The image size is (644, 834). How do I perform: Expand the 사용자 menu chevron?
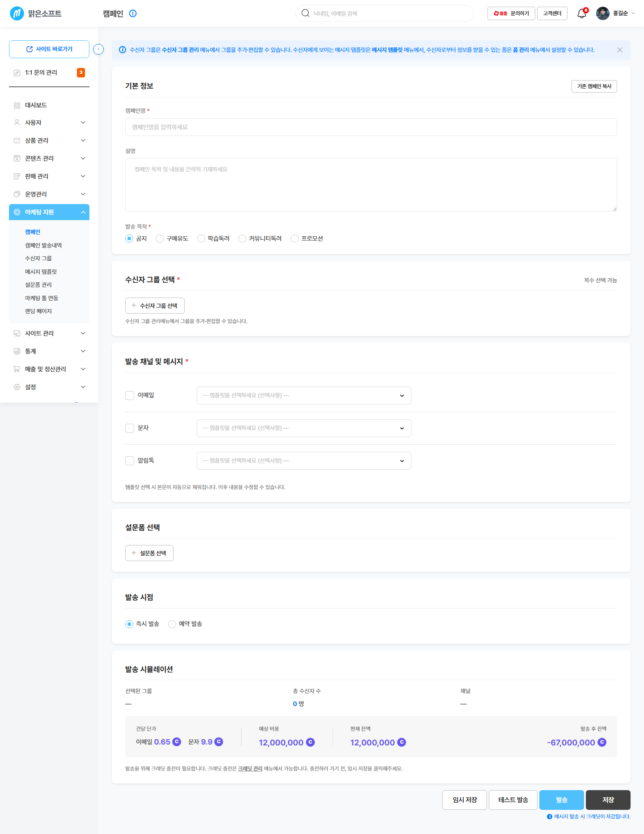coord(83,123)
